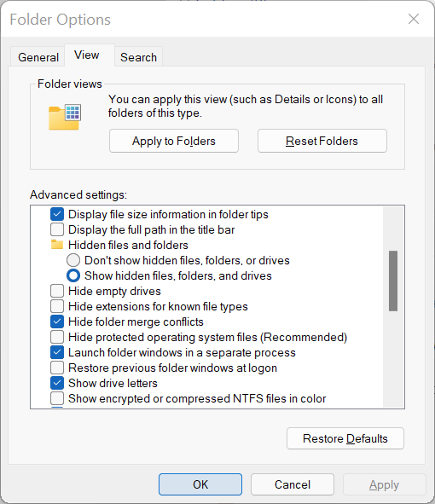Enable Display the full path in title bar
Viewport: 435px width, 504px height.
coord(57,229)
